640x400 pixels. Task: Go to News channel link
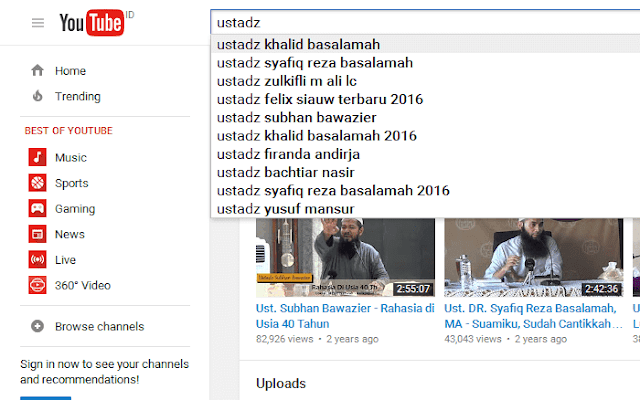70,234
